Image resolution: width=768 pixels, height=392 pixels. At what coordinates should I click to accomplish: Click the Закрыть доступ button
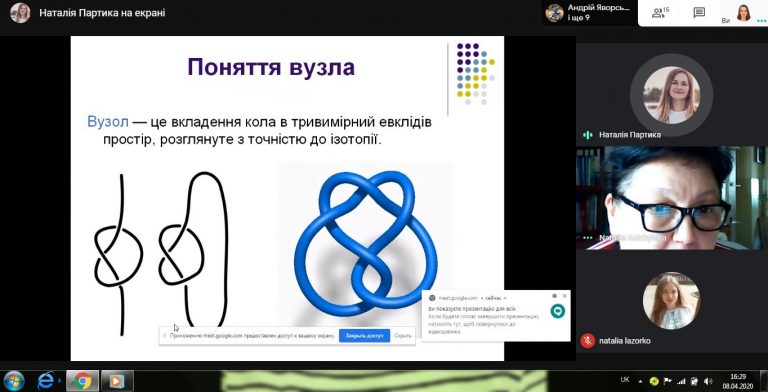point(364,336)
